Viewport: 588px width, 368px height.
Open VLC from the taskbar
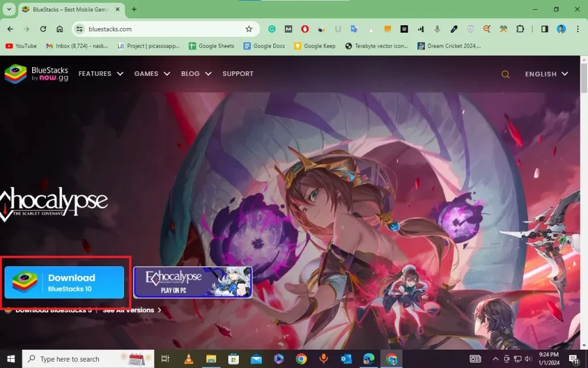point(188,359)
